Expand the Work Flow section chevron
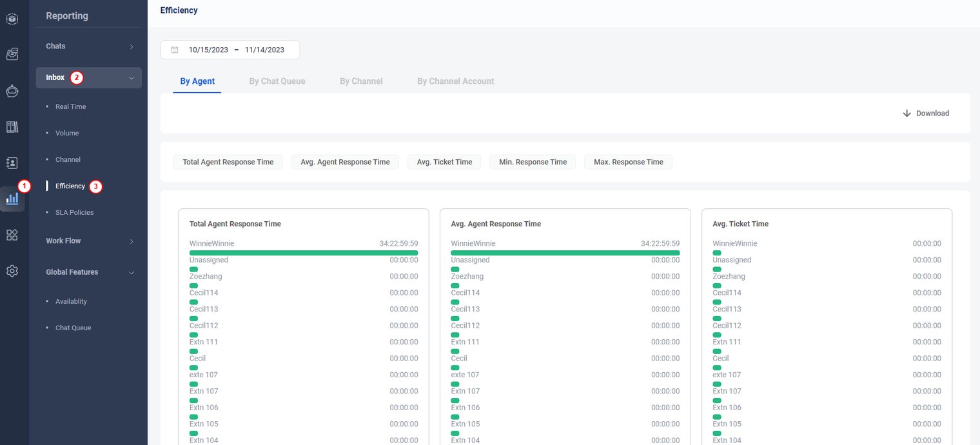The height and width of the screenshot is (445, 980). coord(132,241)
